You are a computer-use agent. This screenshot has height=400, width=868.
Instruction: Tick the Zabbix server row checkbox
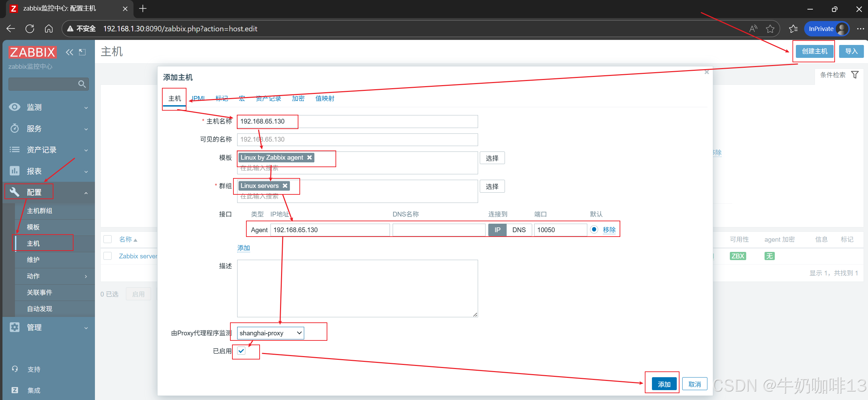(108, 256)
